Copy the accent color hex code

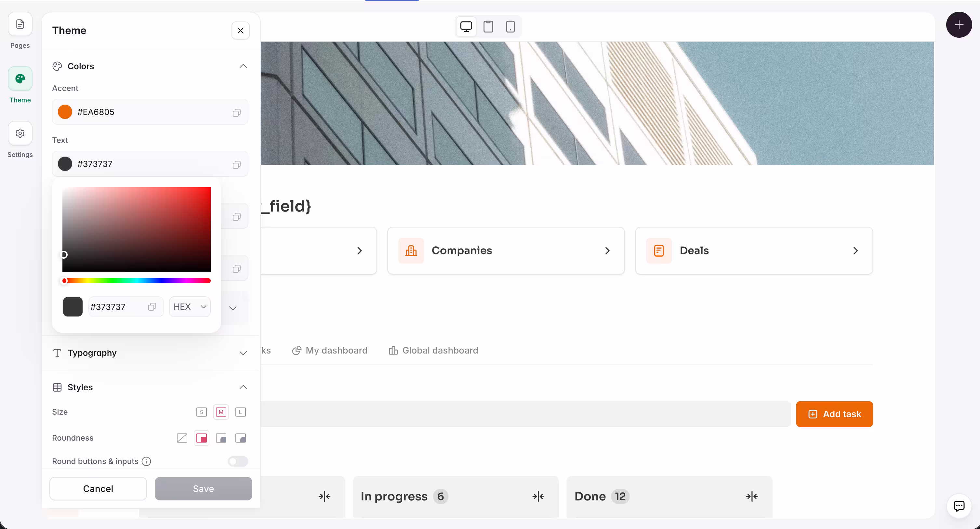pos(236,112)
